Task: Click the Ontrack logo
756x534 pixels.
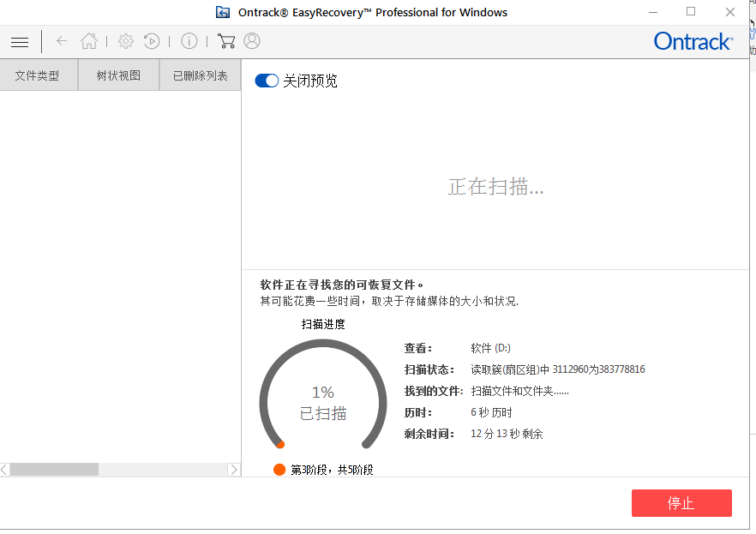Action: [693, 41]
